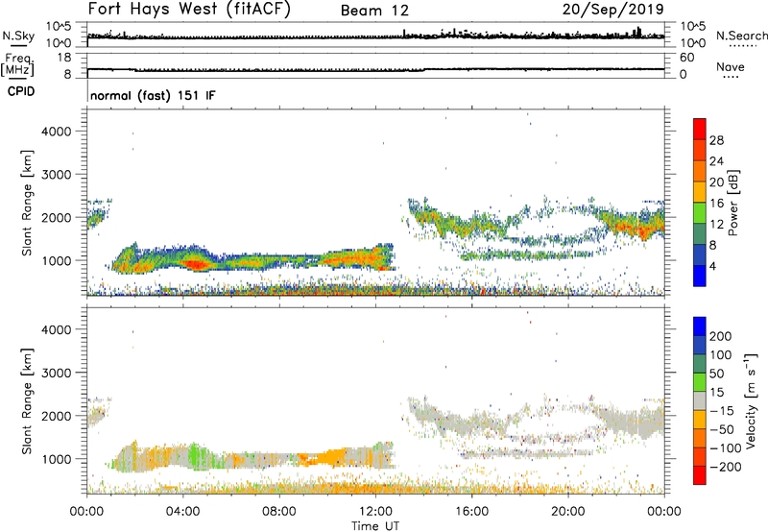Image resolution: width=768 pixels, height=532 pixels.
Task: Click the '1000' range tick on velocity panel
Action: [x=57, y=459]
